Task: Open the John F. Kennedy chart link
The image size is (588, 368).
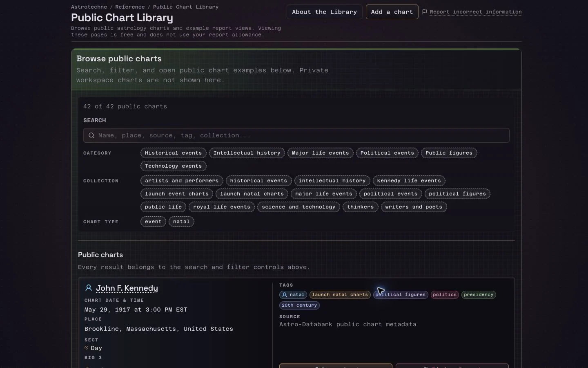Action: (127, 288)
